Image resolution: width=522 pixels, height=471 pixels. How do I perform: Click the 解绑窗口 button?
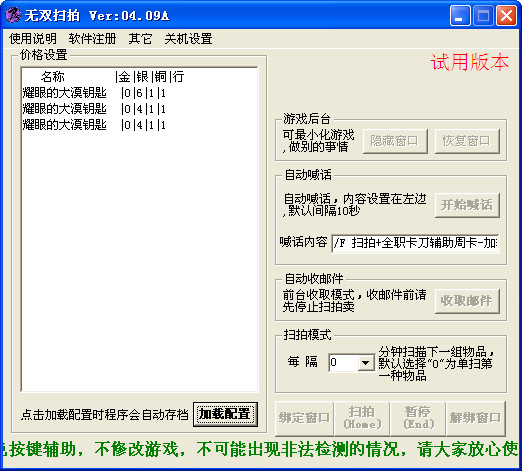[x=476, y=418]
